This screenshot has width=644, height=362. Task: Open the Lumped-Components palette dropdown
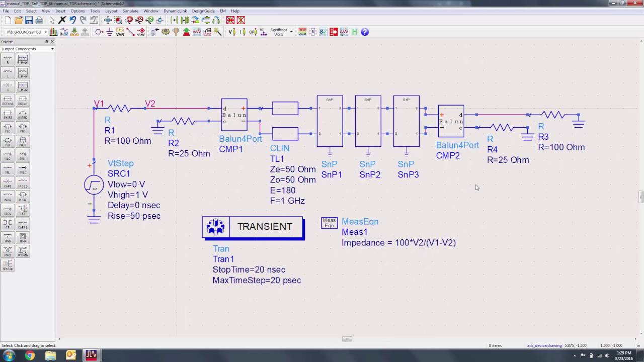pyautogui.click(x=52, y=49)
